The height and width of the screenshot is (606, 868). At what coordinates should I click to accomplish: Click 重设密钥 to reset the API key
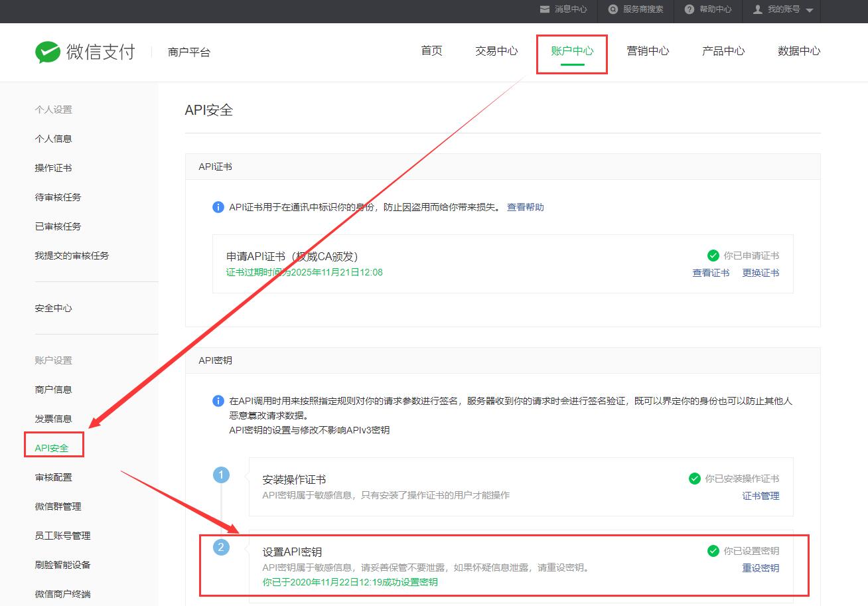[x=760, y=568]
